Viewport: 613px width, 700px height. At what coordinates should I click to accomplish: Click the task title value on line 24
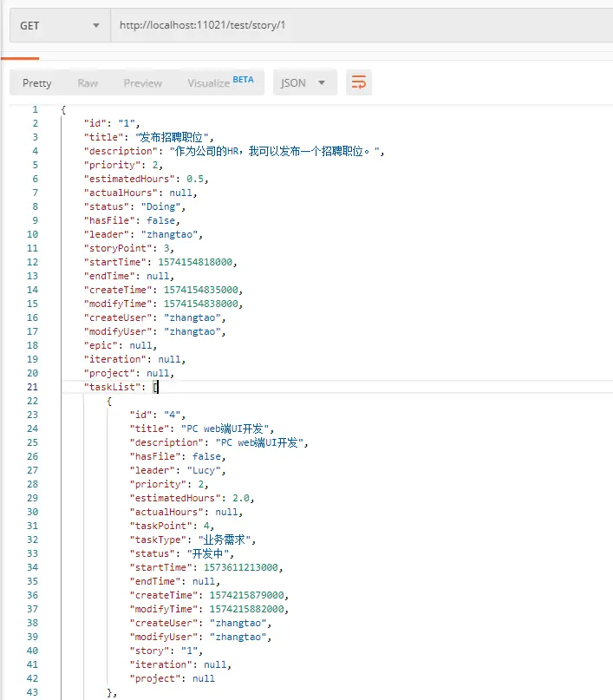[225, 429]
